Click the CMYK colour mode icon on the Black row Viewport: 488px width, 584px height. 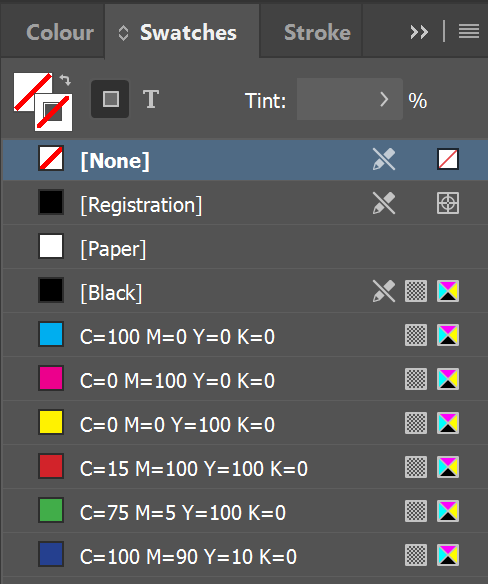[448, 291]
